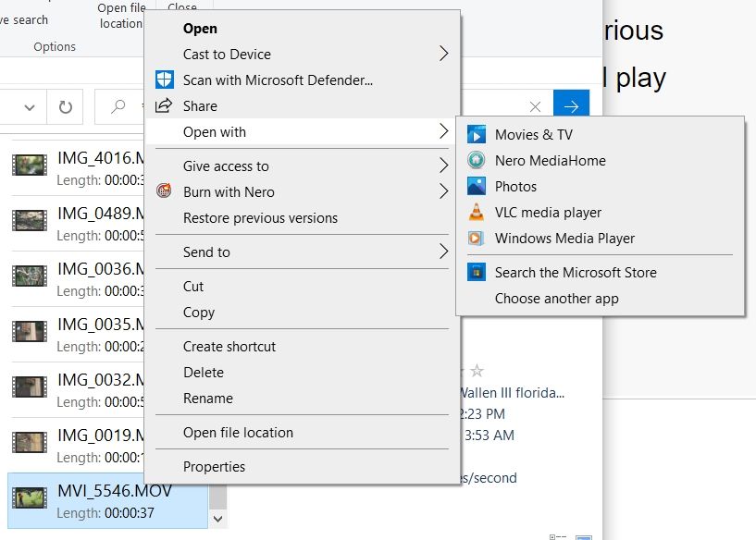Image resolution: width=756 pixels, height=540 pixels.
Task: Click the Photos app icon
Action: (x=477, y=187)
